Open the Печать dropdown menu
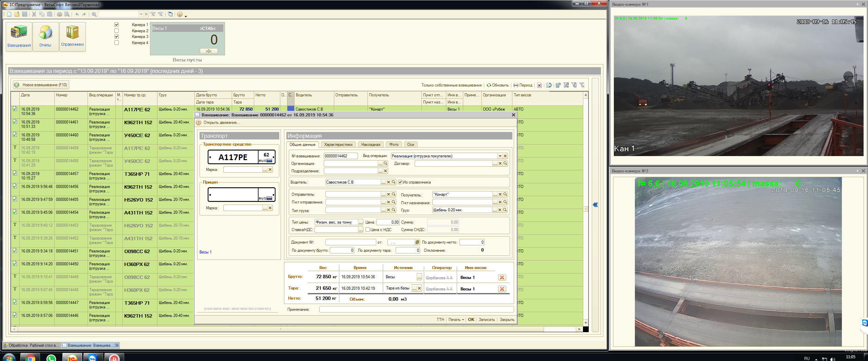This screenshot has width=868, height=361. [x=456, y=320]
